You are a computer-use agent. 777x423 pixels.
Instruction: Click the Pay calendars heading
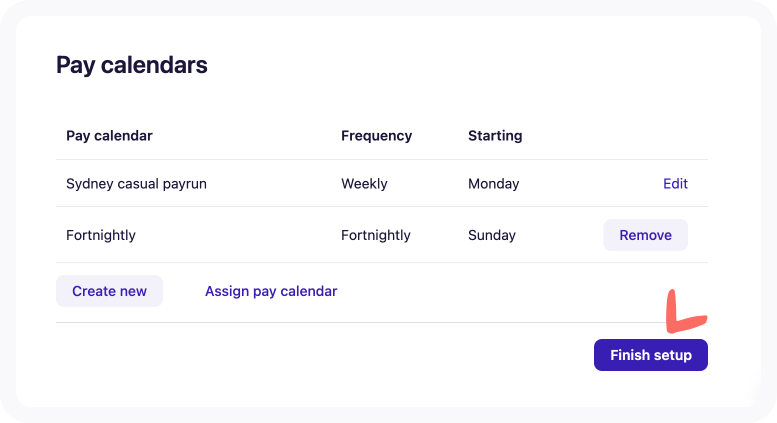coord(132,65)
